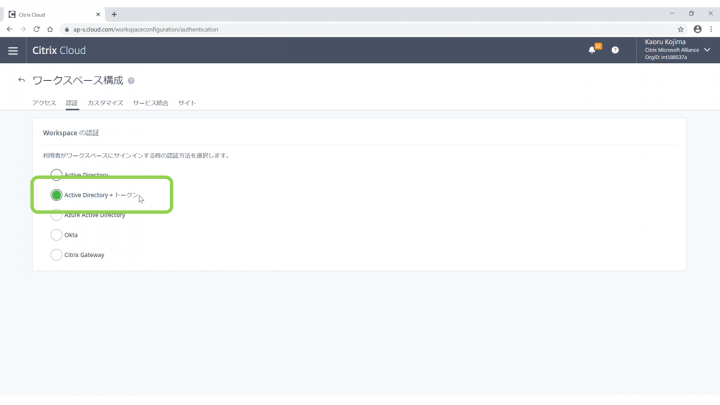Bookmark this page with the star icon
Viewport: 720px width, 405px height.
[681, 29]
